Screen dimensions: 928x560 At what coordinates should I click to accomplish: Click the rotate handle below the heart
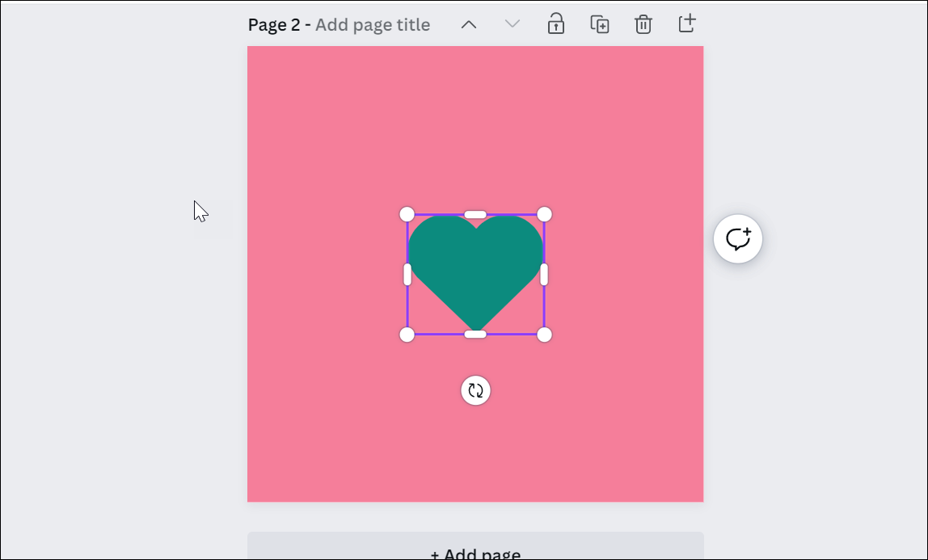coord(476,390)
